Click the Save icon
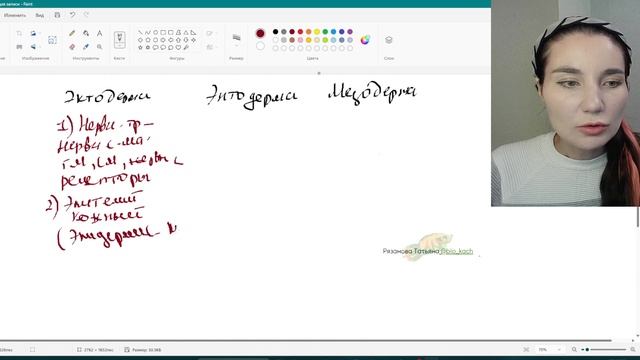This screenshot has height=360, width=640. (57, 15)
